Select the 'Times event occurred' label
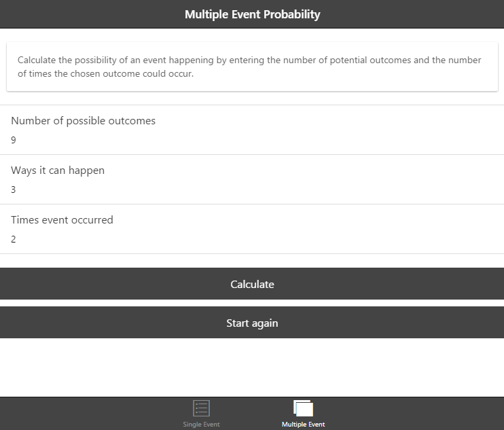 [x=62, y=220]
